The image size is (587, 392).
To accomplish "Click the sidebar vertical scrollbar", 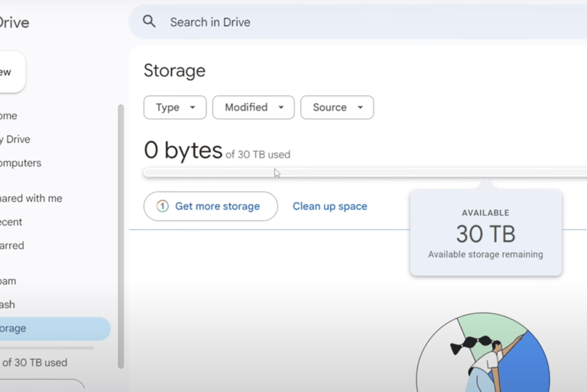I will click(x=121, y=236).
